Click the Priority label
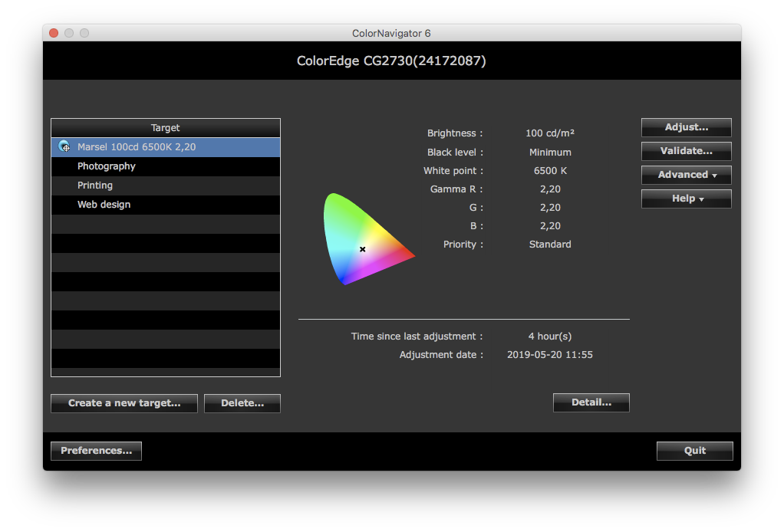The height and width of the screenshot is (532, 784). [x=463, y=245]
